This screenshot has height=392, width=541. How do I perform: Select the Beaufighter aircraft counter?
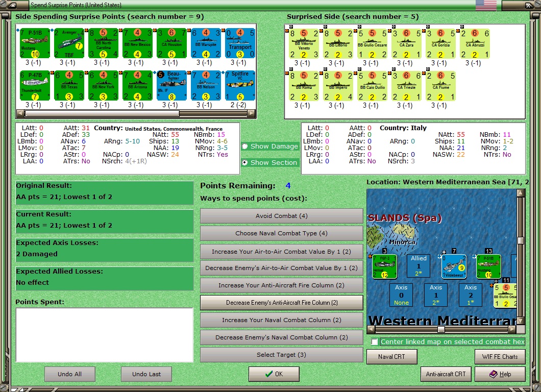point(172,86)
